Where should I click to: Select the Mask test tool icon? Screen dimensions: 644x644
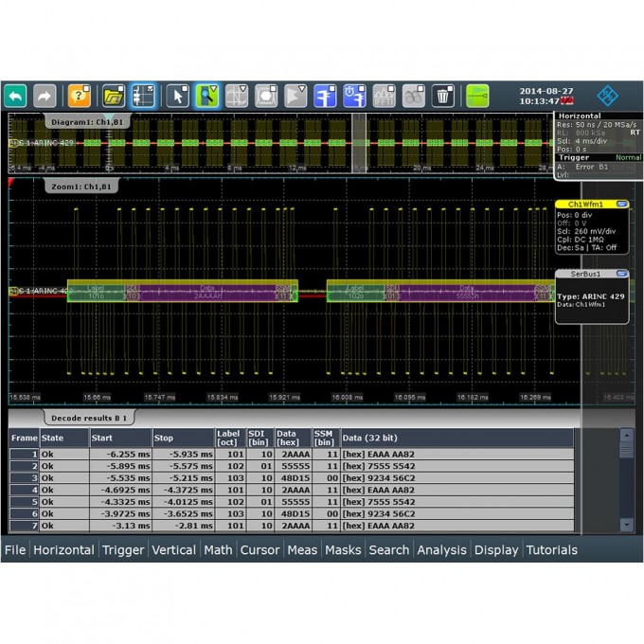coord(266,96)
